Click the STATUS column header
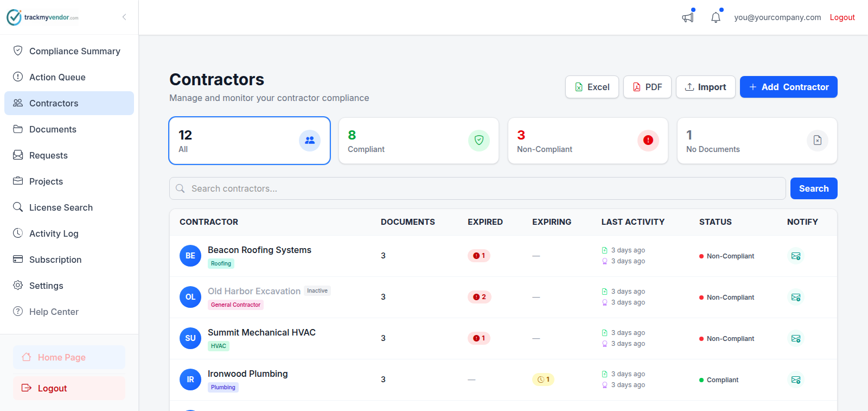Screen dimensions: 868x411 click(x=715, y=222)
